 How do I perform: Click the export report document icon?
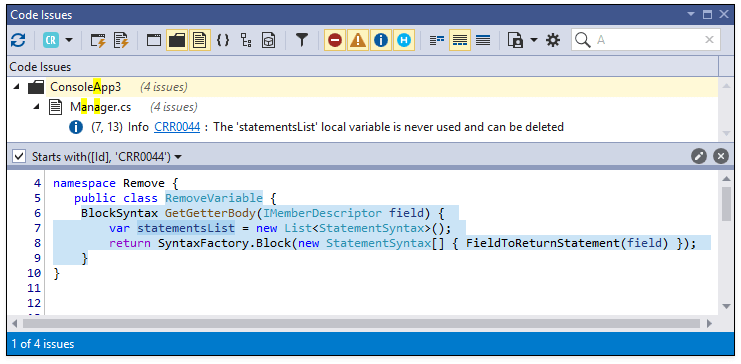click(x=515, y=41)
